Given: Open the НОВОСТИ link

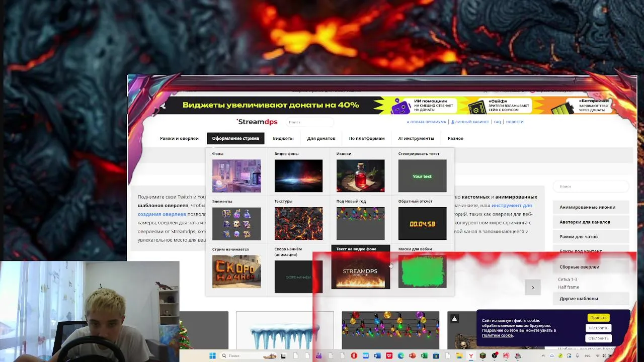Looking at the screenshot, I should (515, 122).
